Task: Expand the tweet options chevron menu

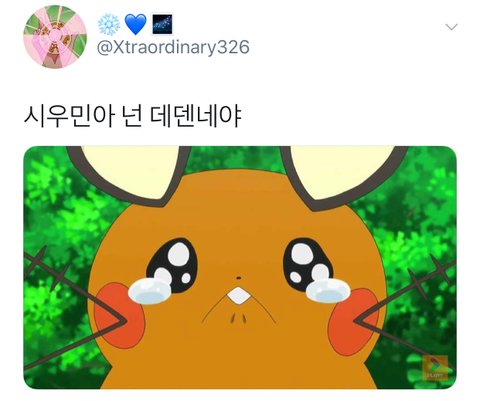Action: pos(451,27)
